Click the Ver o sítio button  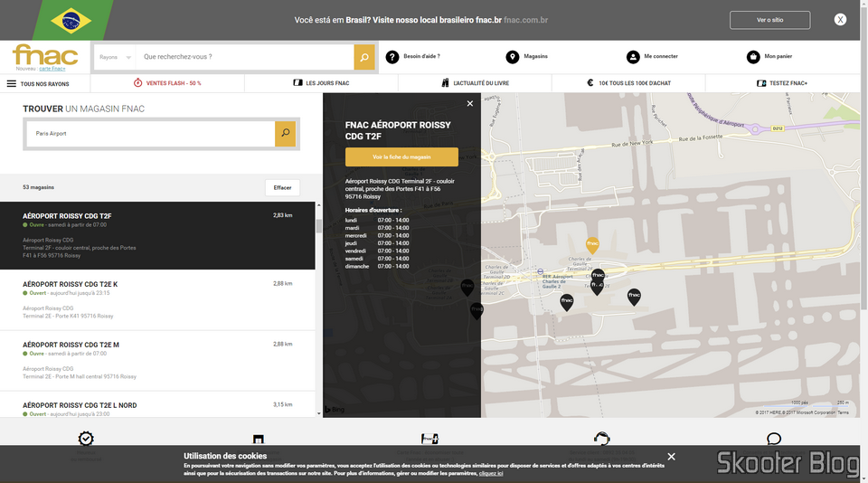[770, 20]
